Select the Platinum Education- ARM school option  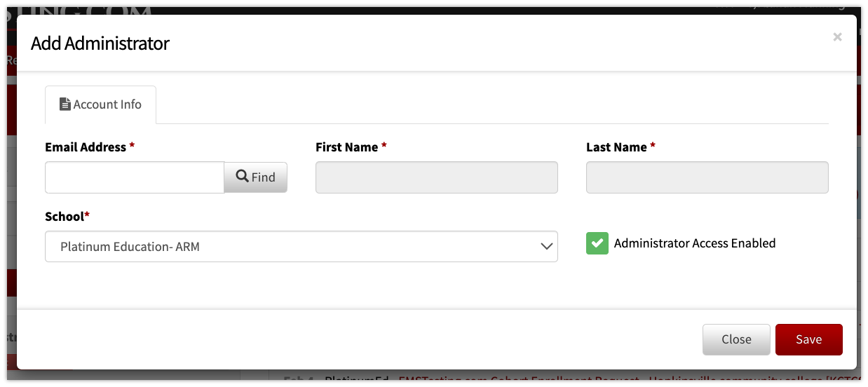tap(130, 247)
